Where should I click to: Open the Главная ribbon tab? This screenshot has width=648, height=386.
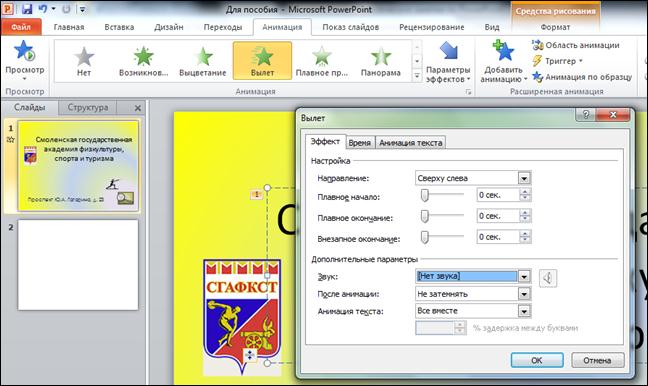(69, 27)
